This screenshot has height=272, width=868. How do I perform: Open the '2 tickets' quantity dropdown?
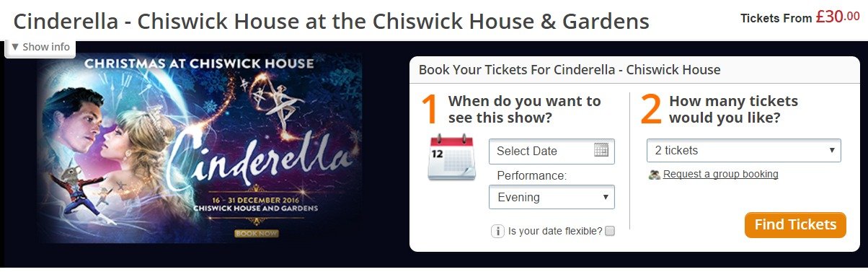[x=744, y=151]
